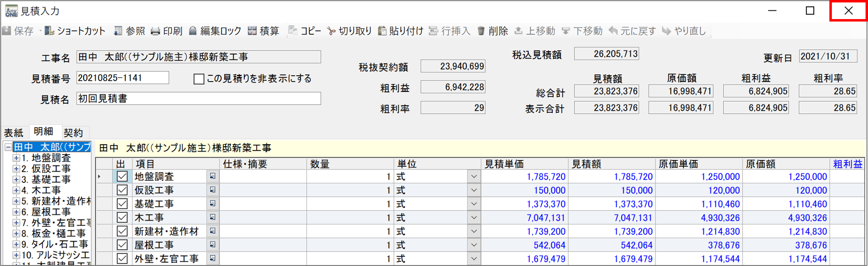Collapse the root 田中 太郎 tree node
Viewport: 868px width, 266px height.
click(x=8, y=147)
